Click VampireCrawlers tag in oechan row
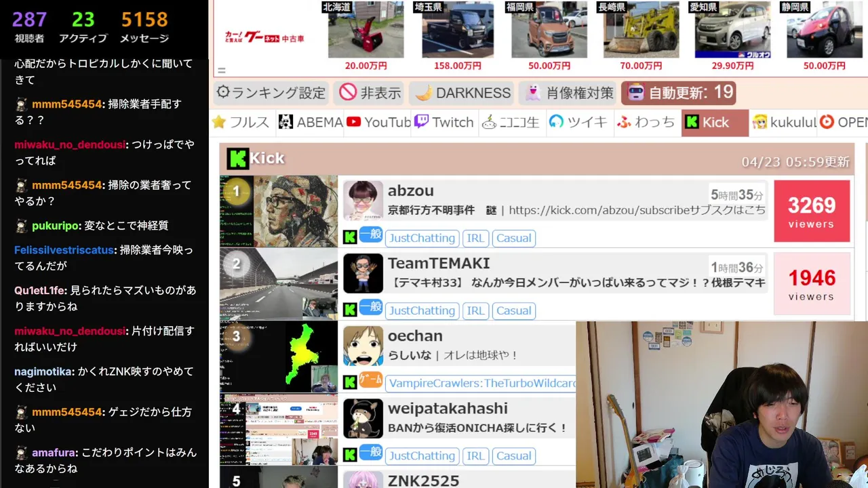 pyautogui.click(x=481, y=383)
